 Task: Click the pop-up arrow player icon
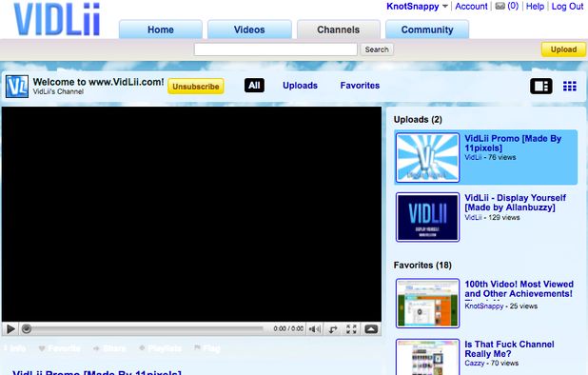click(x=371, y=329)
